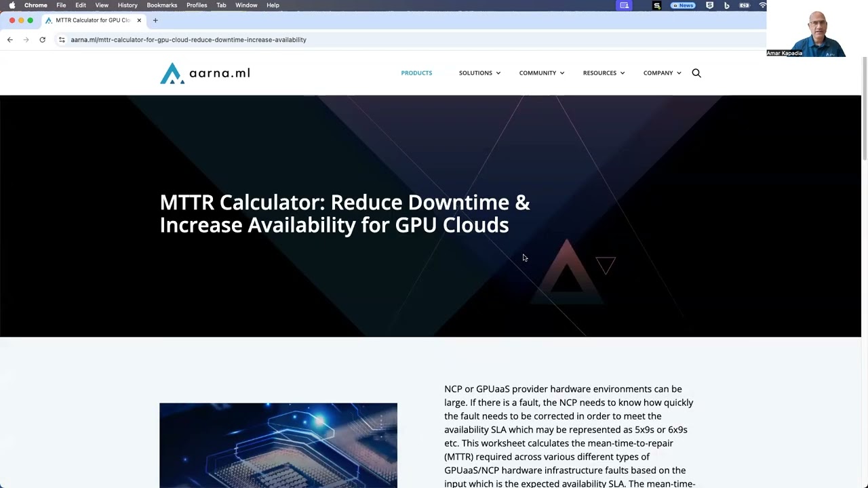868x488 pixels.
Task: Expand the COMPANY dropdown chevron
Action: point(679,73)
